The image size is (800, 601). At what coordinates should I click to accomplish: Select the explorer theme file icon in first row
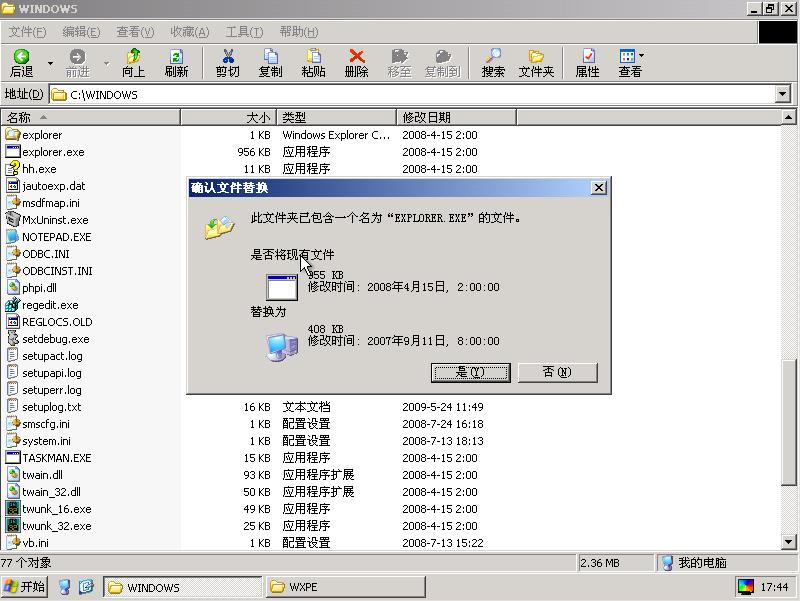13,135
